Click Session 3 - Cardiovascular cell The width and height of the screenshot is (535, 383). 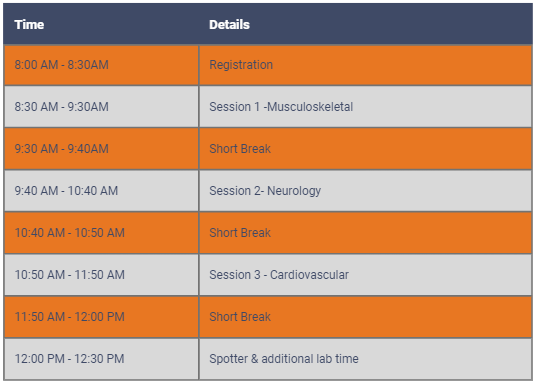(365, 275)
